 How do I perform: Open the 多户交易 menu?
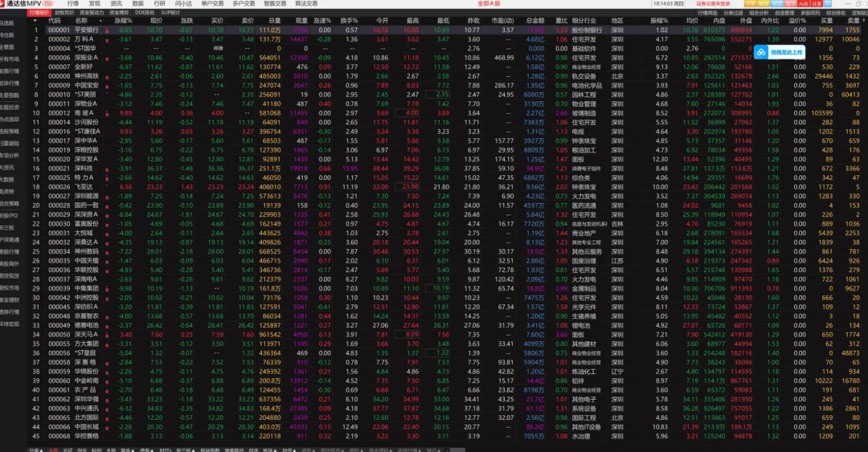[244, 3]
